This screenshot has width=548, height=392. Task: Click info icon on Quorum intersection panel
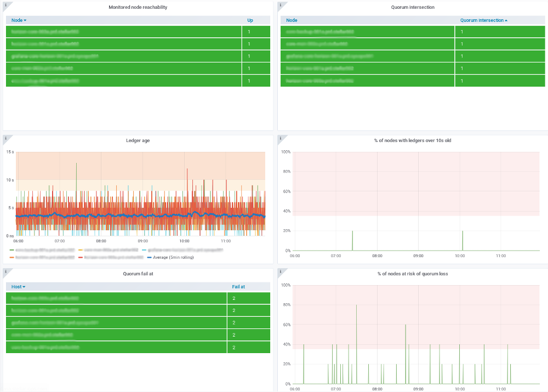[281, 5]
